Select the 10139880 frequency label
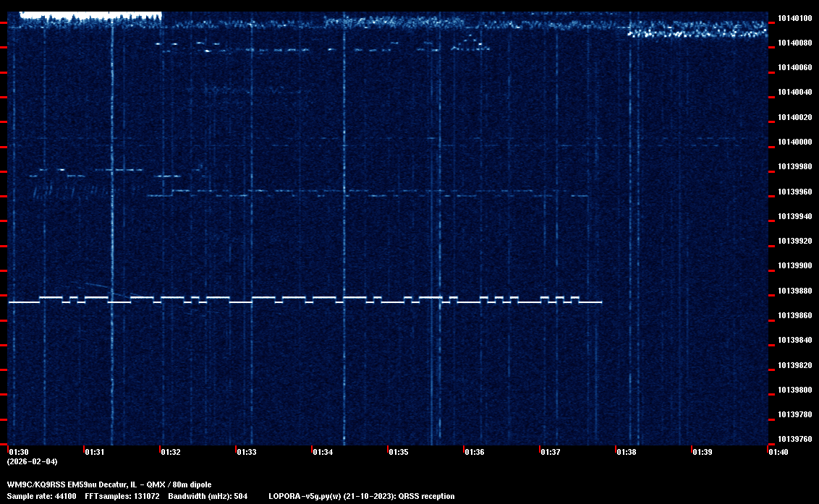This screenshot has width=819, height=504. [794, 291]
